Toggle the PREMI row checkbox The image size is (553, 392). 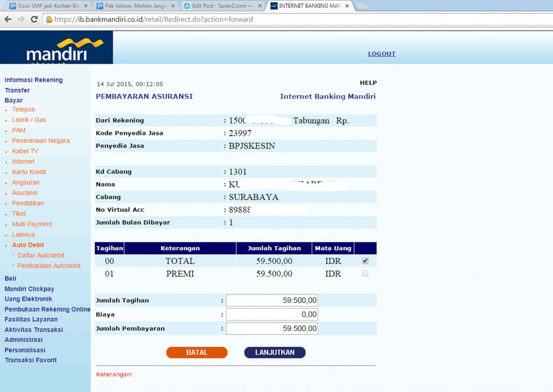coord(365,274)
